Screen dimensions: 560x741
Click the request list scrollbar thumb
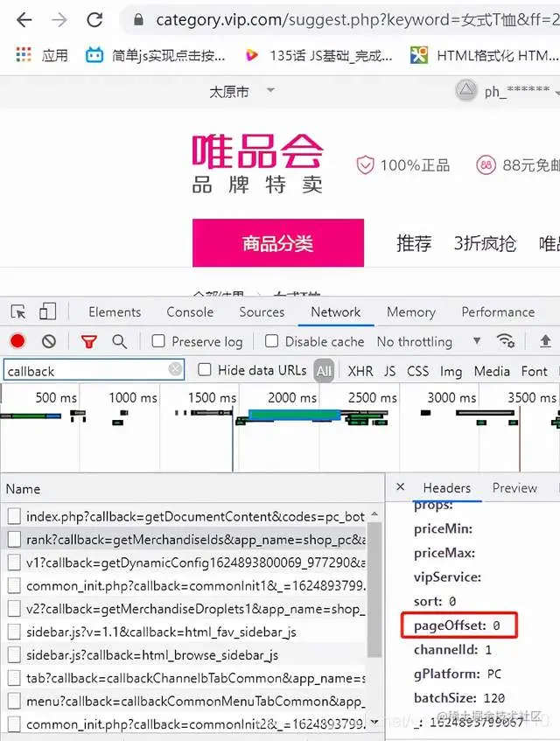pyautogui.click(x=374, y=590)
